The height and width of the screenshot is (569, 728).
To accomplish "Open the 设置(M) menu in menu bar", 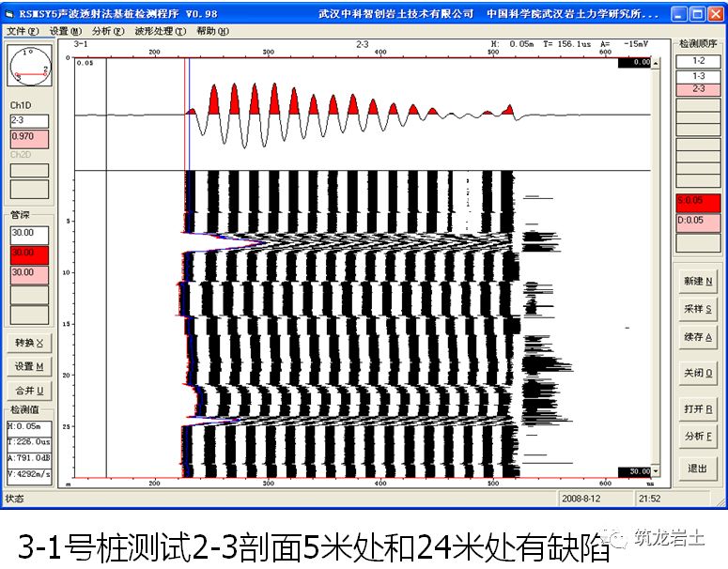I will coord(66,31).
